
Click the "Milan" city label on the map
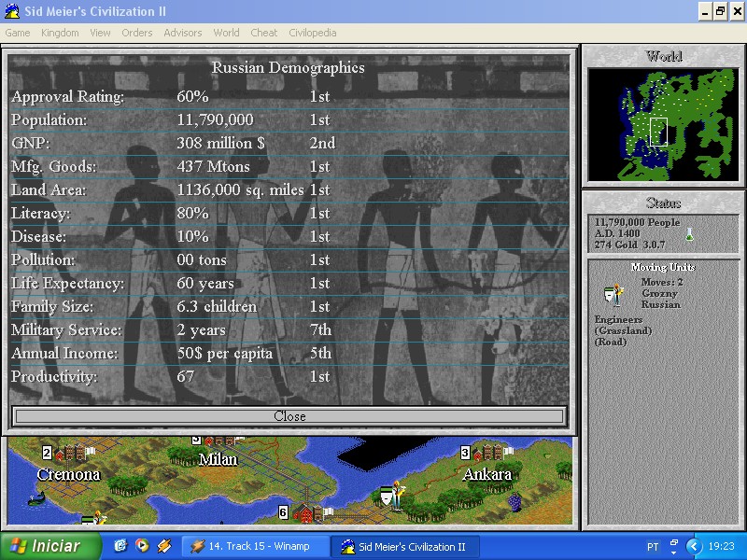click(218, 459)
